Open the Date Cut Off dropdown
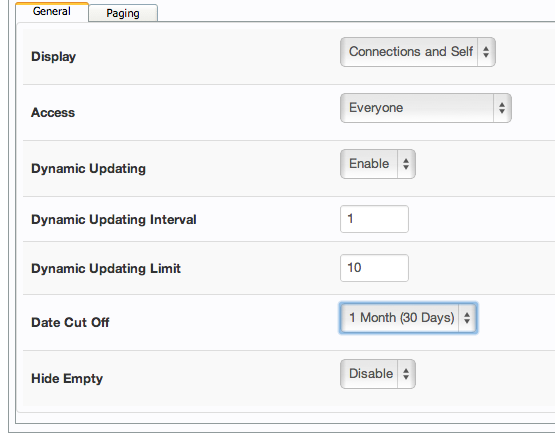 (x=408, y=318)
